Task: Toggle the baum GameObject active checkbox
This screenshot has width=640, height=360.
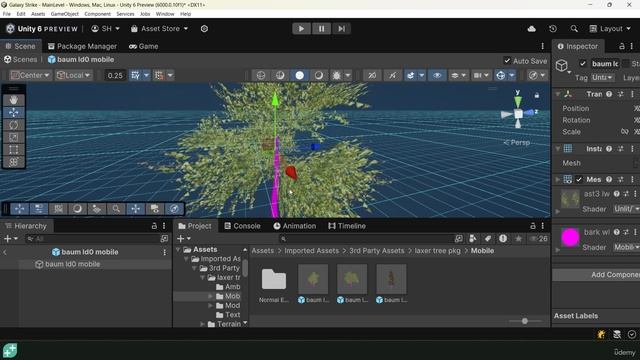Action: tap(583, 64)
